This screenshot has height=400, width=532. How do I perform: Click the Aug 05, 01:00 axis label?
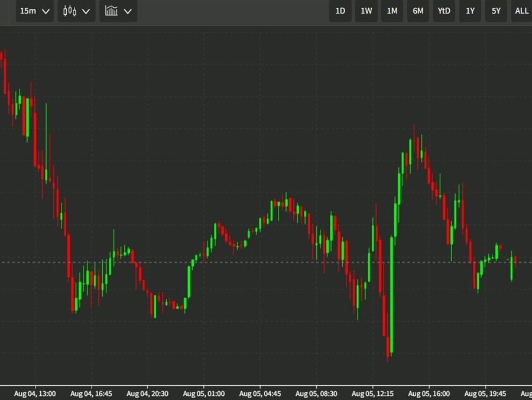tap(204, 393)
